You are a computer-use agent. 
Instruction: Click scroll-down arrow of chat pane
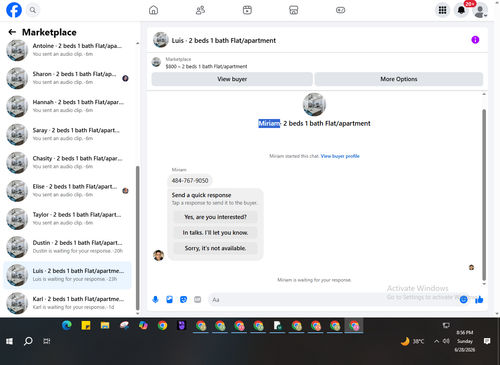click(x=484, y=284)
